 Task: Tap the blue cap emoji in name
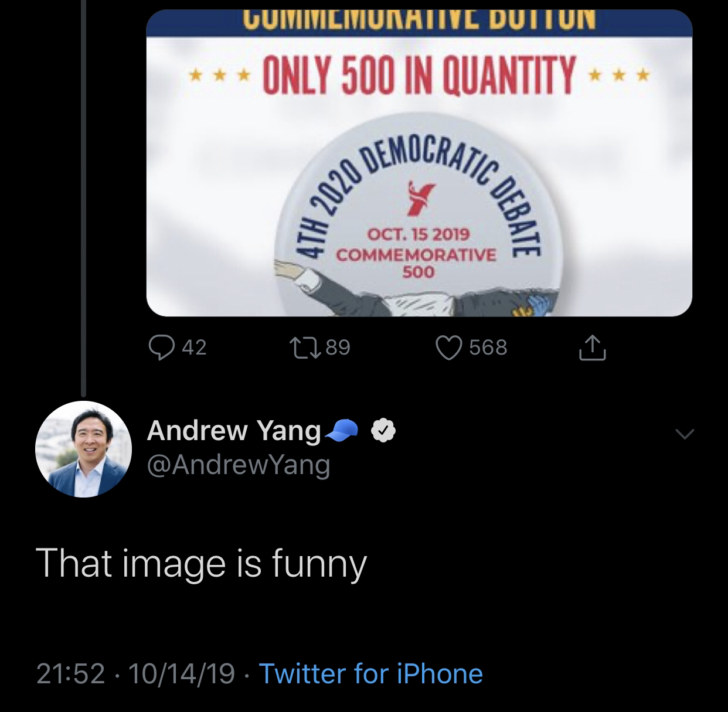point(341,430)
